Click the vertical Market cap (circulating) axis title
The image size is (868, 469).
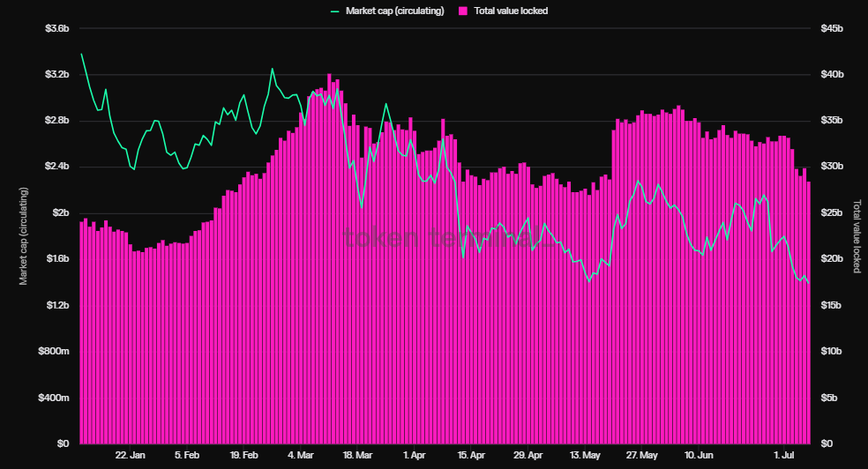[23, 236]
